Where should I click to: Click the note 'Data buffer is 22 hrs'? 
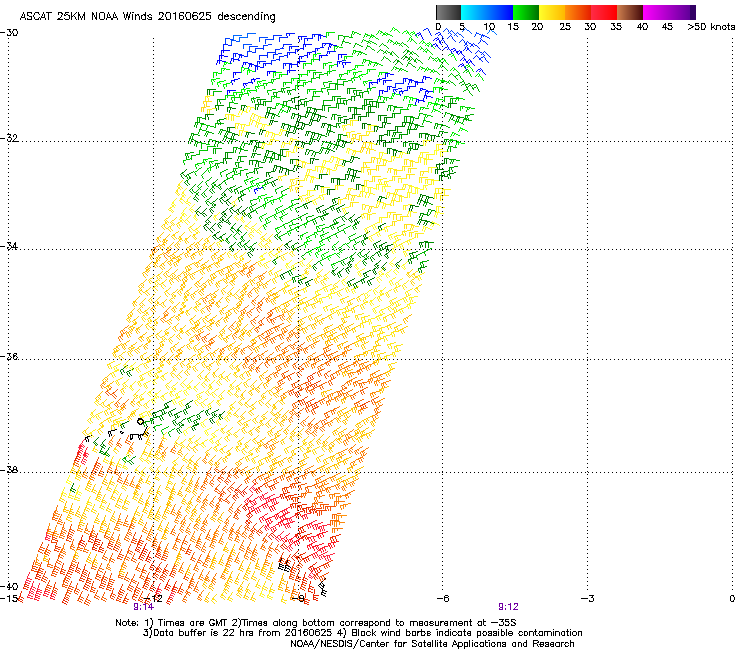click(202, 633)
